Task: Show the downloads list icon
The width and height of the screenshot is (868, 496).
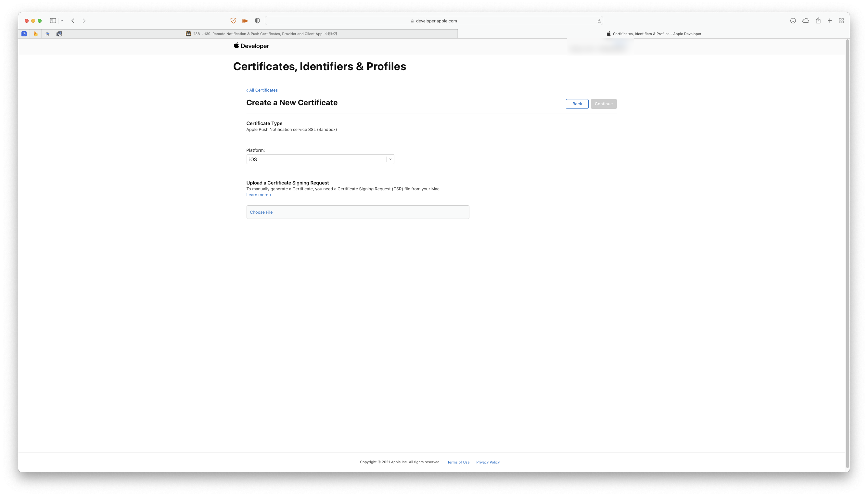Action: click(x=793, y=21)
